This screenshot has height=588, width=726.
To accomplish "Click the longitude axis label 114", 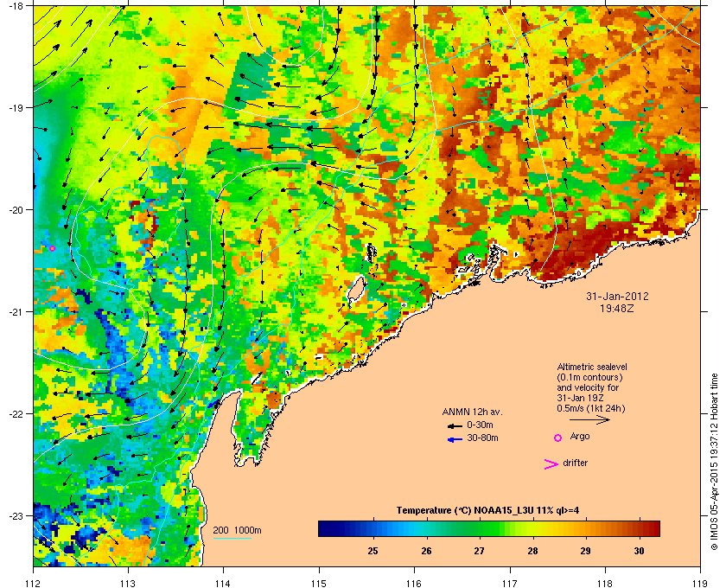I will point(223,583).
